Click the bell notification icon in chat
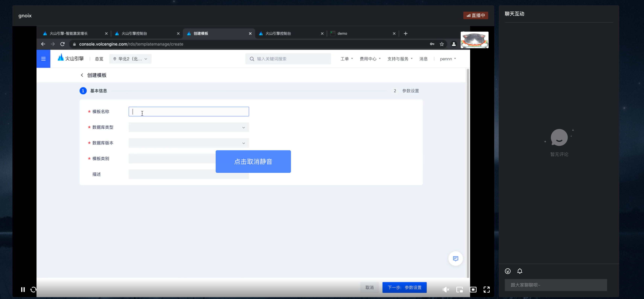This screenshot has height=299, width=644. (x=520, y=271)
